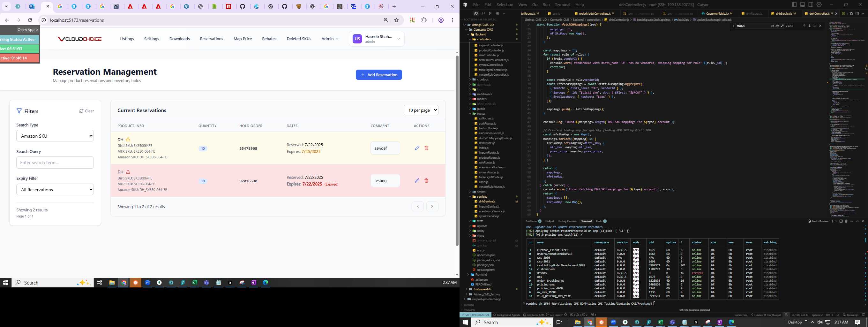Viewport: 868px width, 327px height.
Task: Open the Cursor Search view icon
Action: (483, 13)
